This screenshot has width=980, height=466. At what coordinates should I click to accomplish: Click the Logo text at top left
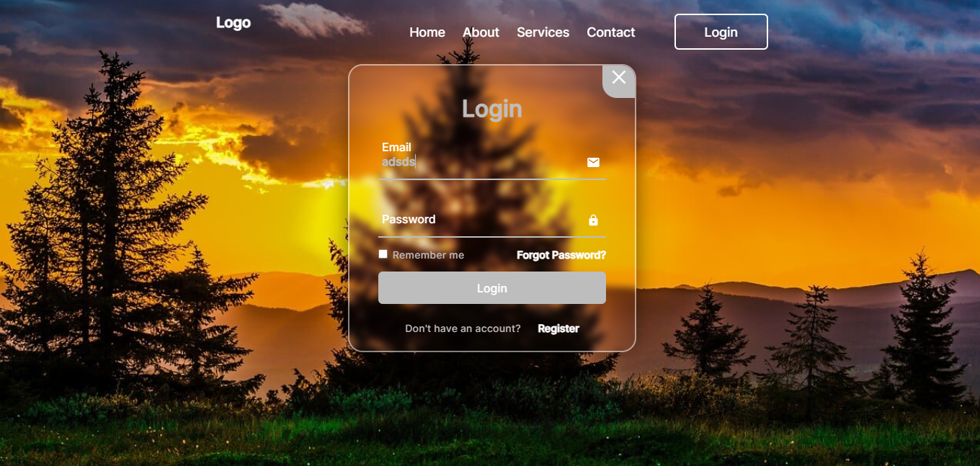233,23
